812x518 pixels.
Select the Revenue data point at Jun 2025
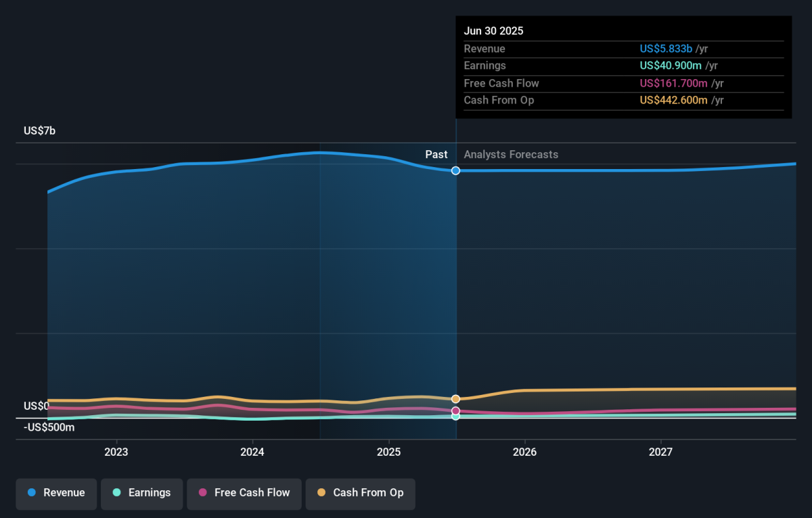coord(456,170)
